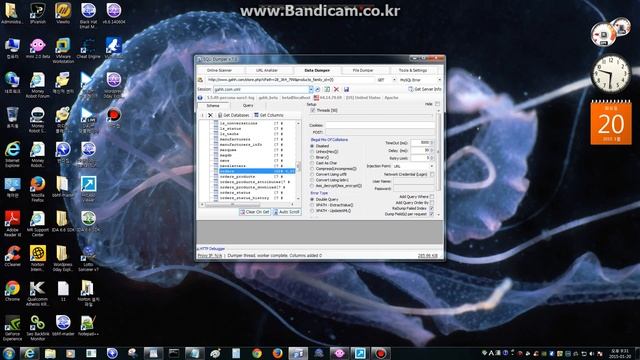Open Internet Explorer from the taskbar
The width and height of the screenshot is (640, 360).
point(29,353)
